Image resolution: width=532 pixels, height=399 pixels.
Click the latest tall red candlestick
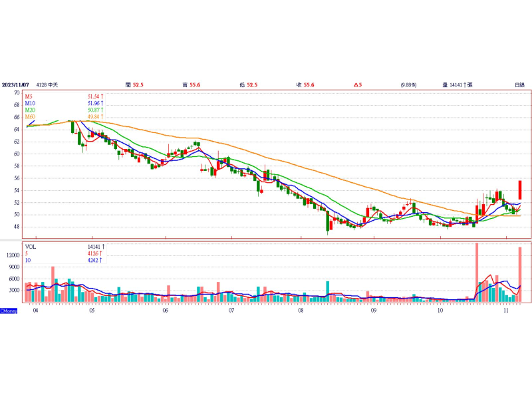[520, 190]
